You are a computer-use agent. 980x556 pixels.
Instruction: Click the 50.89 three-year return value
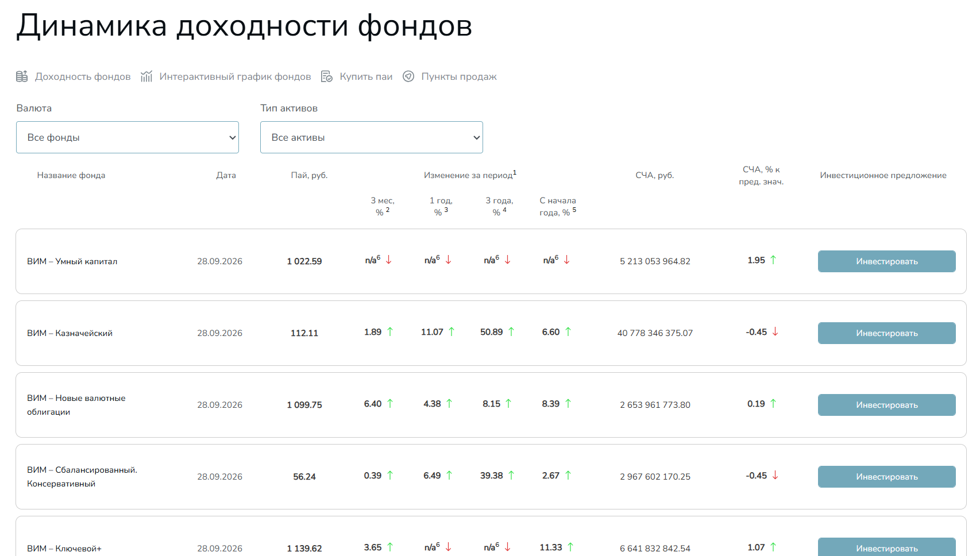pos(492,332)
